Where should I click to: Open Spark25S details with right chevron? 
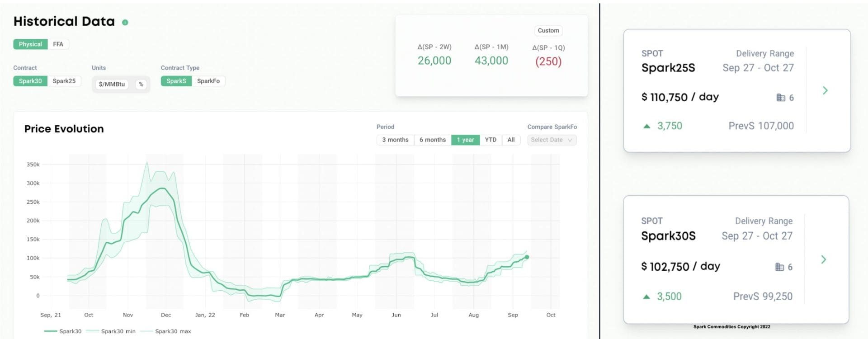coord(825,90)
